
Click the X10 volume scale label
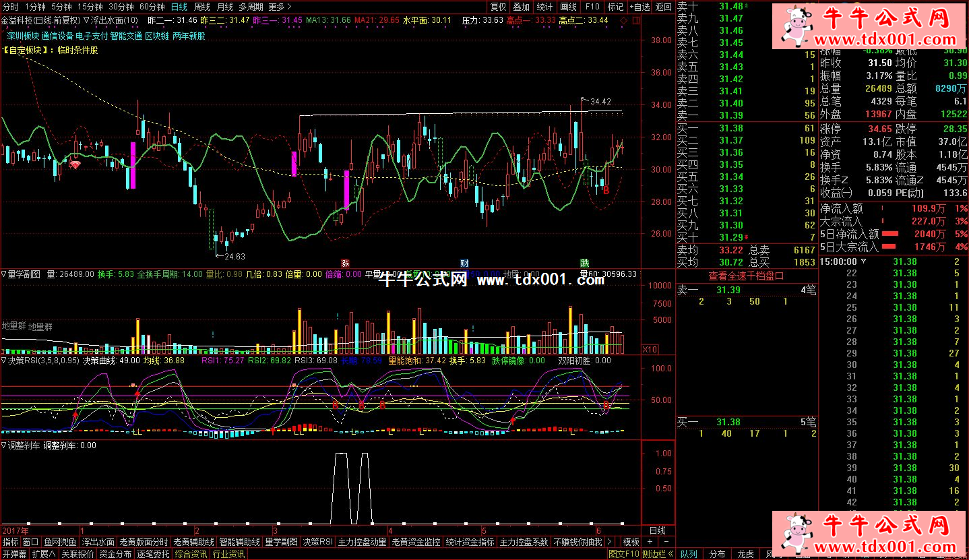click(x=650, y=349)
